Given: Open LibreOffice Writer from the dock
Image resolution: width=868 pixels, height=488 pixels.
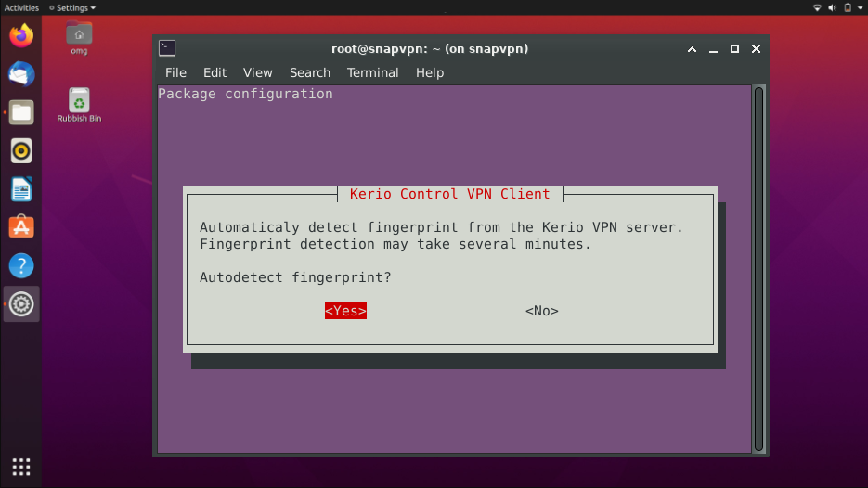Looking at the screenshot, I should tap(21, 189).
